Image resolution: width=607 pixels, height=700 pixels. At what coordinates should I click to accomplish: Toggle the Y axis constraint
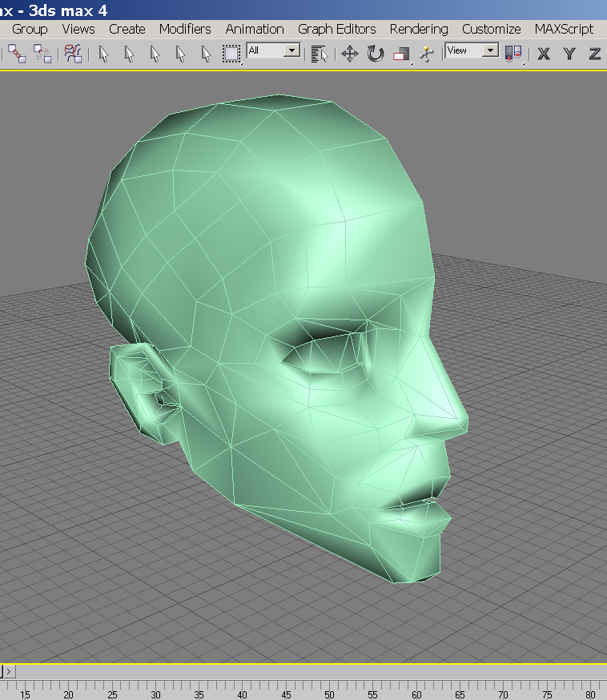569,54
